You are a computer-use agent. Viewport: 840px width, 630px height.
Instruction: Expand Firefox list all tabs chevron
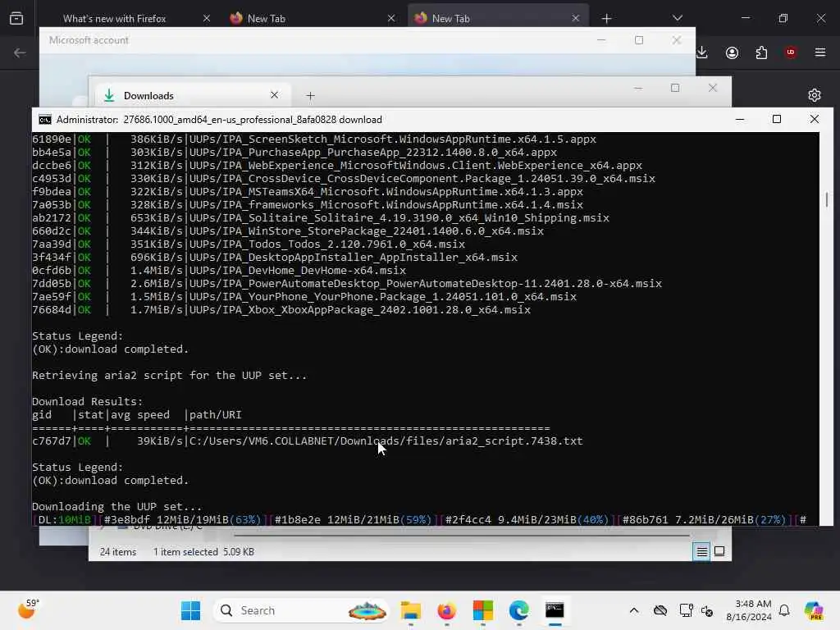click(x=678, y=18)
